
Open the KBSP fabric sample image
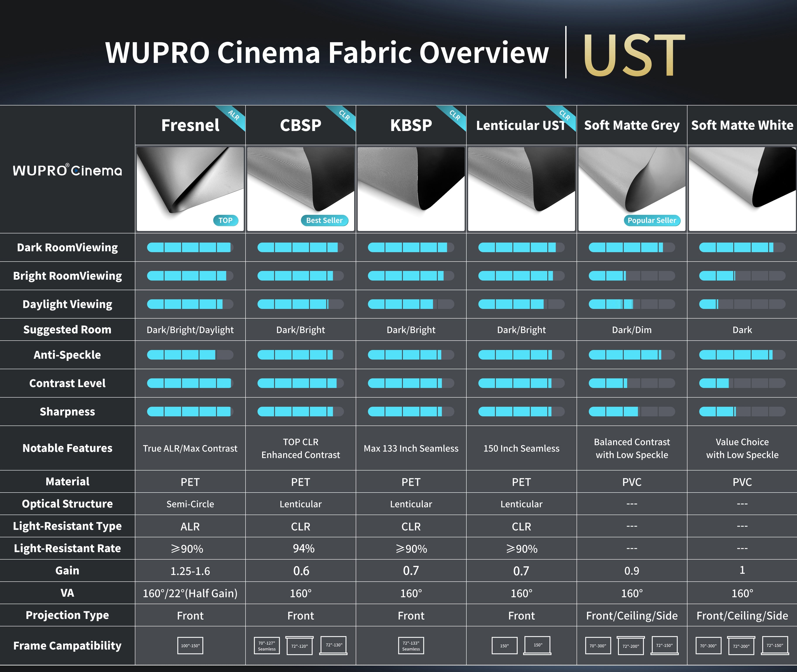click(x=411, y=189)
